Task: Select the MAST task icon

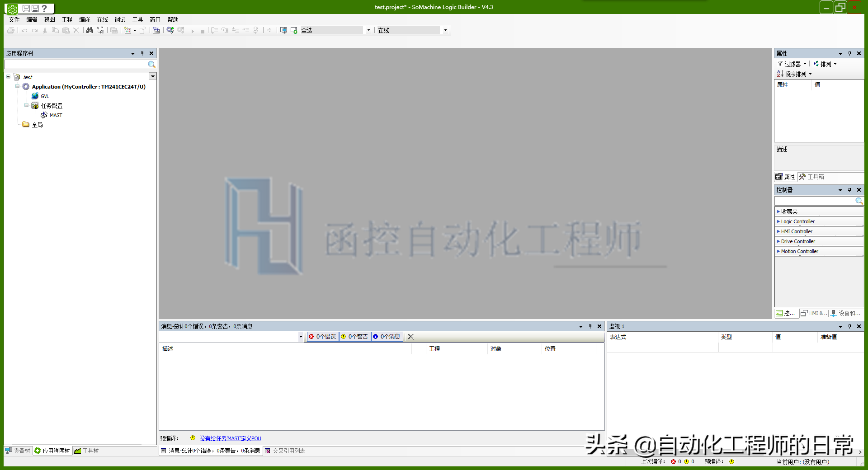Action: (44, 115)
